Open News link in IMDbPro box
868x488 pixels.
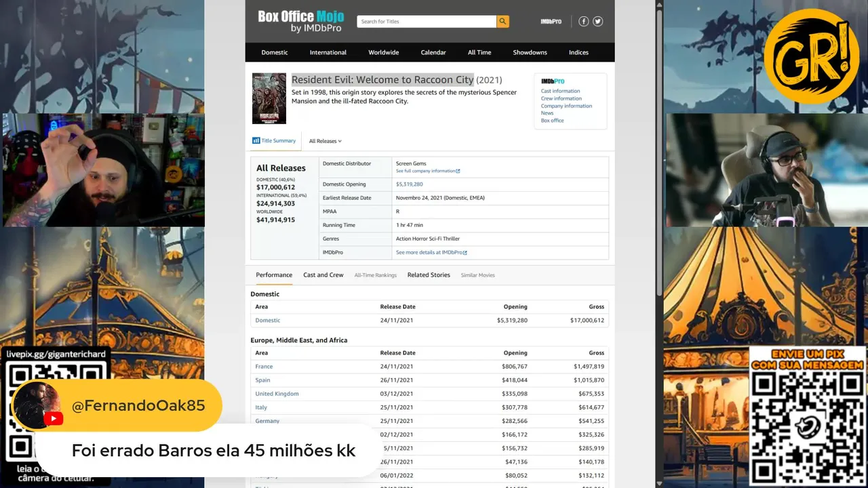tap(547, 113)
